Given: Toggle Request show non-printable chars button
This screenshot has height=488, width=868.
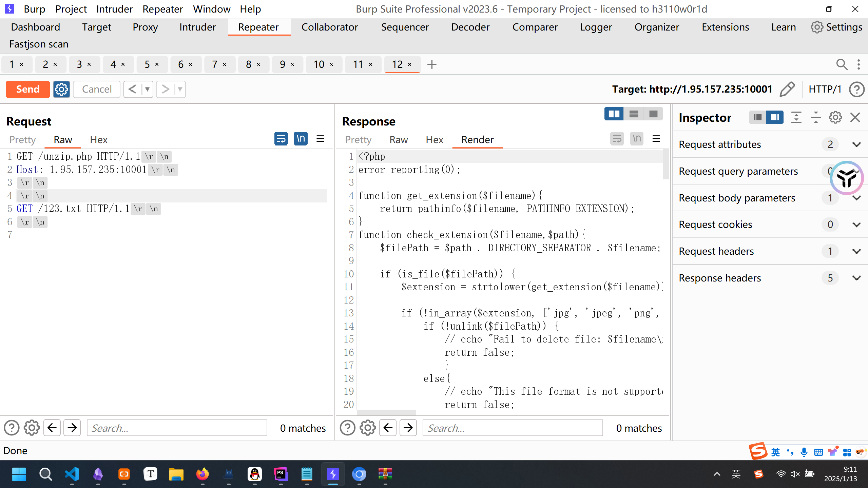Looking at the screenshot, I should coord(301,139).
